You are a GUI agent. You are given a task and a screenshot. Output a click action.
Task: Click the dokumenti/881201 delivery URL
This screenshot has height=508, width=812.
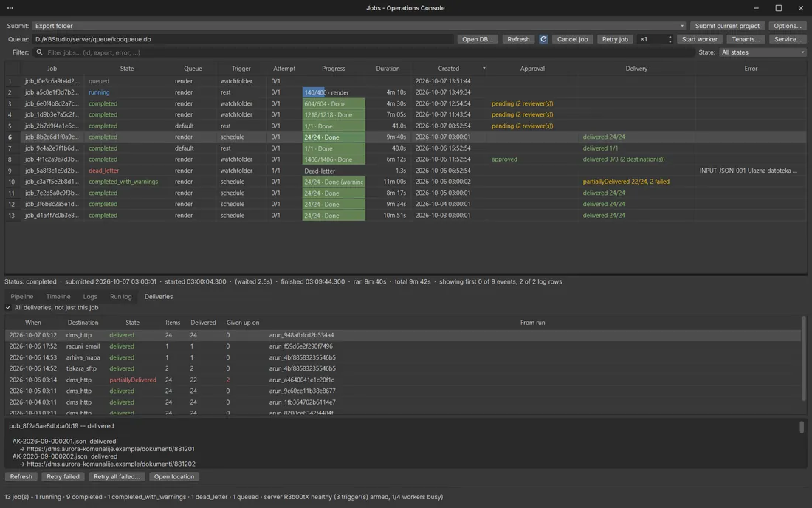[111, 449]
